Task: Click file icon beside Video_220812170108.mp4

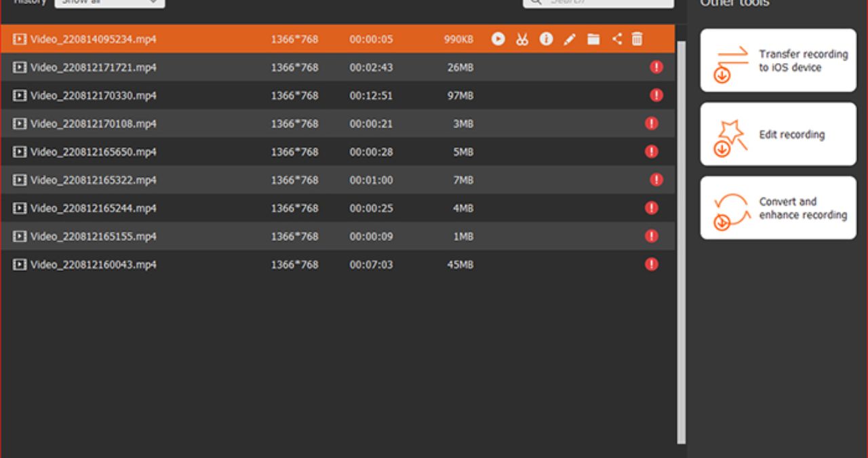Action: click(x=20, y=123)
